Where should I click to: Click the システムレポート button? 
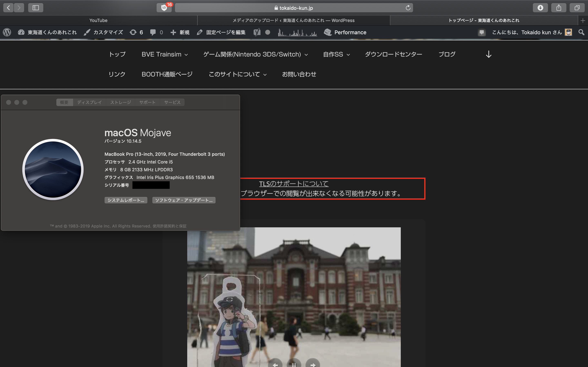126,200
